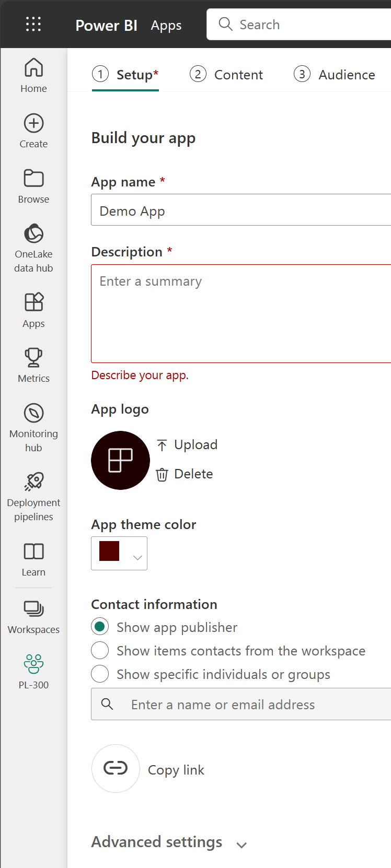Click the magnifier icon in top Search
The width and height of the screenshot is (391, 868).
[x=225, y=24]
